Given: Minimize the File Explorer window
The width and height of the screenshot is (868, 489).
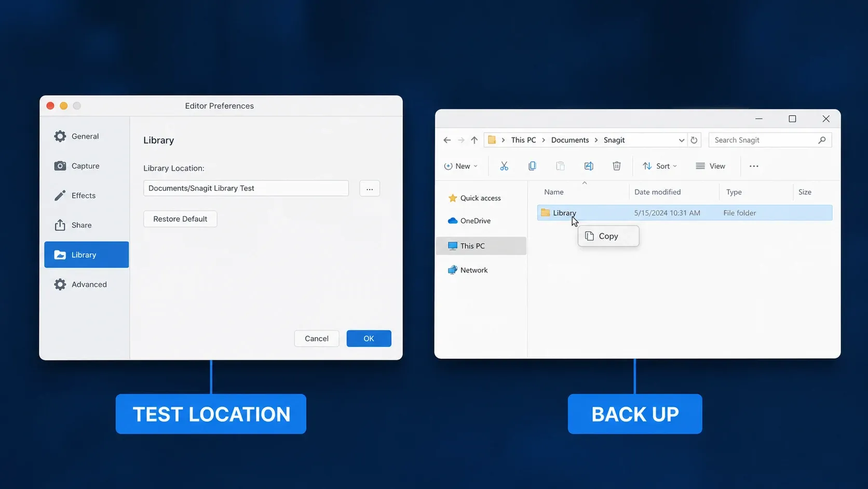Looking at the screenshot, I should tap(759, 119).
